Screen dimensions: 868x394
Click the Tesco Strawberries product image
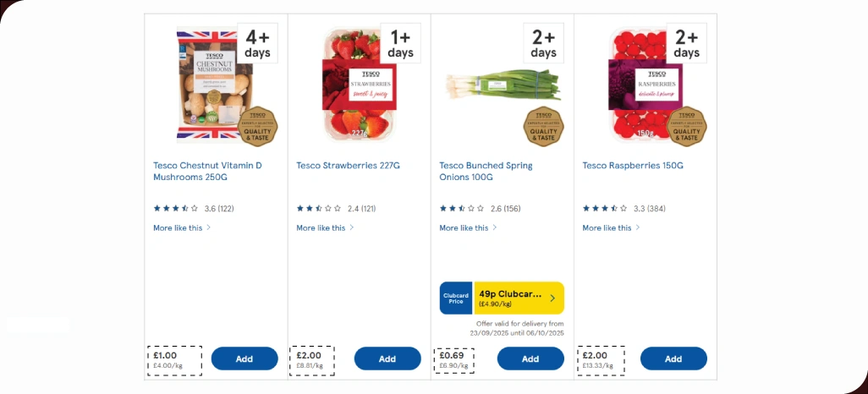click(x=351, y=85)
